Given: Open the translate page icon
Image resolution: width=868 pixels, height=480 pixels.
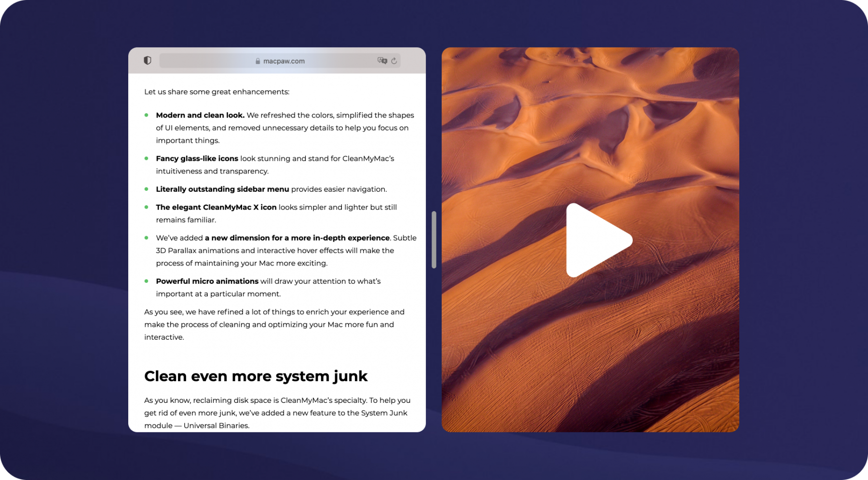Looking at the screenshot, I should pos(382,61).
